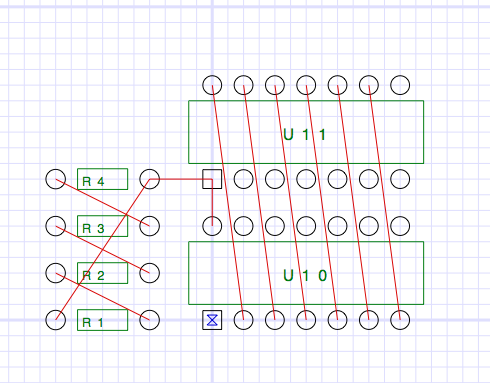The image size is (490, 383).
Task: Click U10's bottom-right pad
Action: coord(400,320)
